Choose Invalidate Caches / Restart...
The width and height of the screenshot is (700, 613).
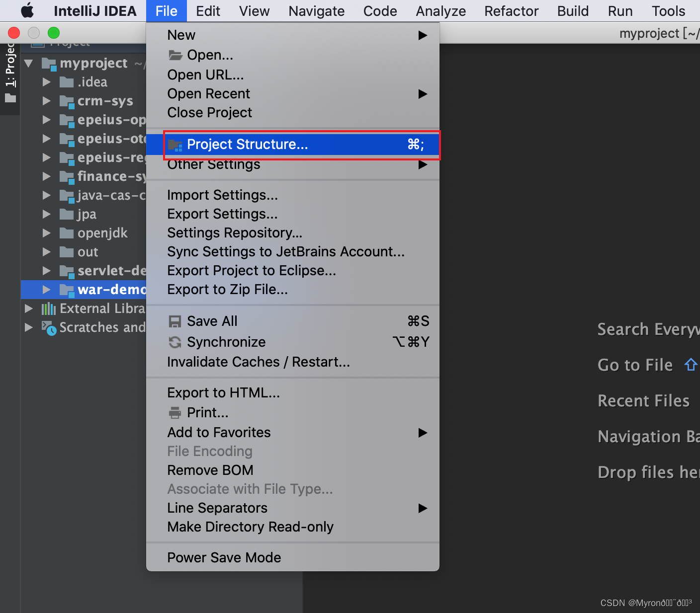(x=293, y=362)
